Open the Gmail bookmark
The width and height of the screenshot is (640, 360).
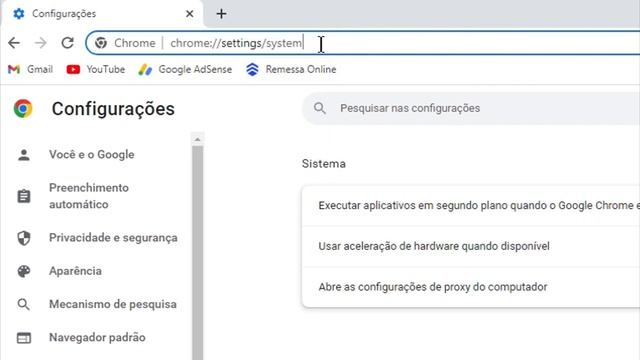click(x=31, y=69)
